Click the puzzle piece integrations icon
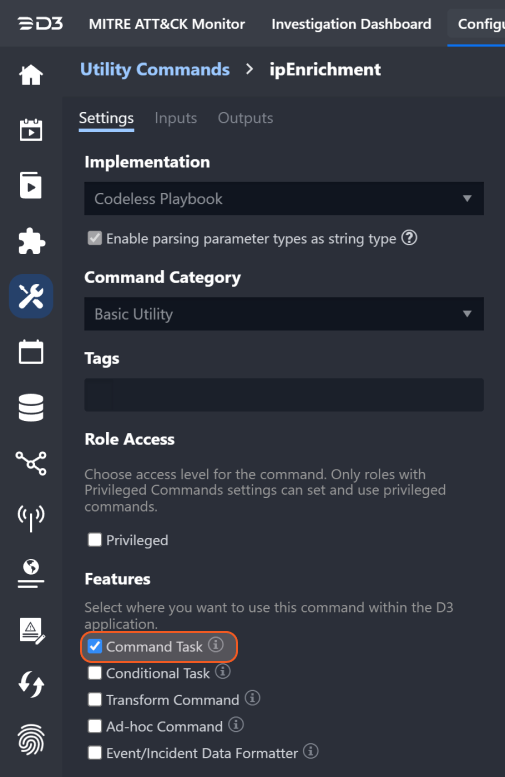505x777 pixels. (x=31, y=241)
